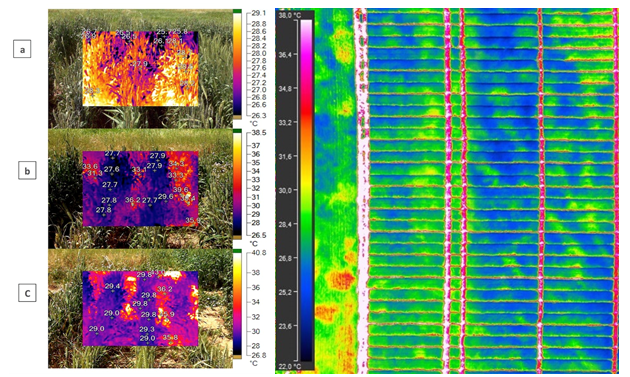
Task: Click the "33,2" tick on the aerial scale
Action: pos(286,122)
